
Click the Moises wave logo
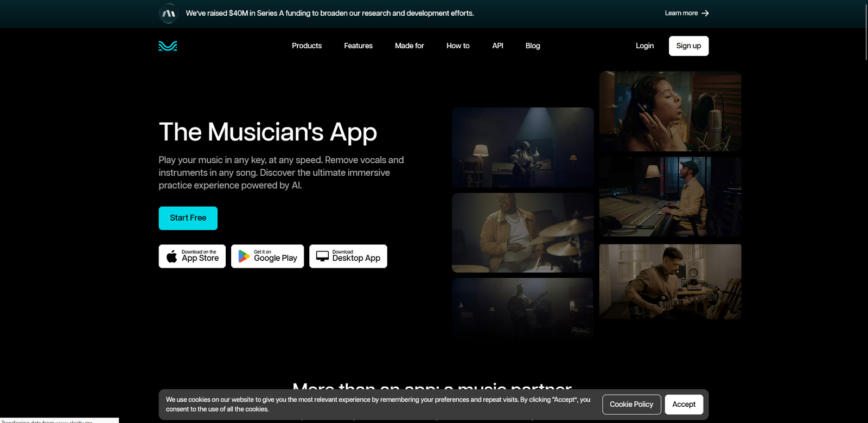[168, 46]
